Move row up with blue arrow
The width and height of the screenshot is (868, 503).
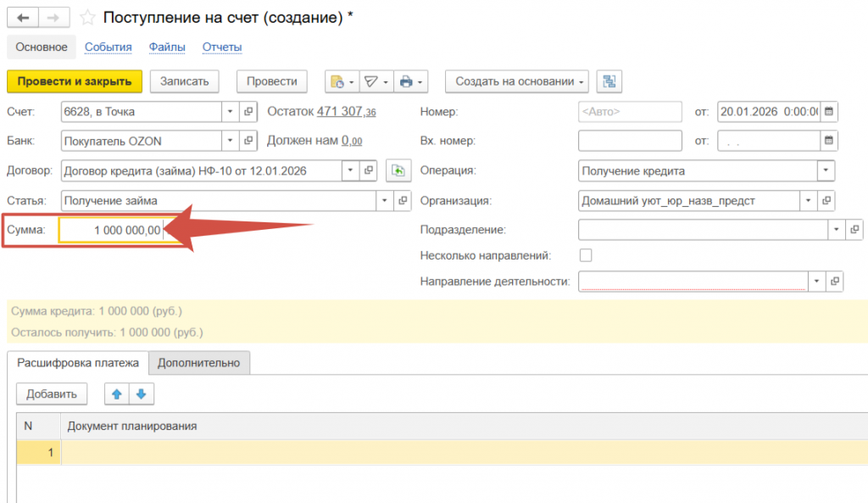coord(116,394)
